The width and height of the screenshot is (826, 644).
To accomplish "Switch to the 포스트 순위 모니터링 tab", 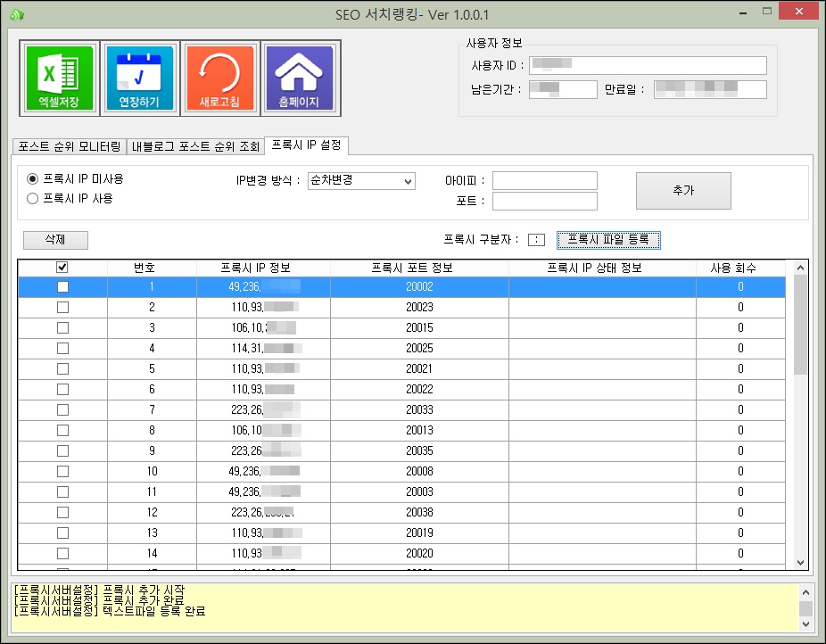I will [70, 146].
